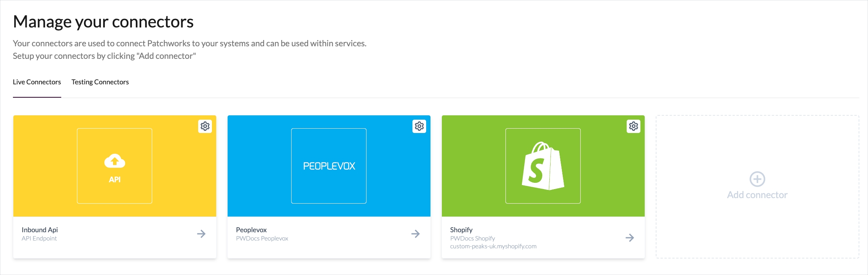Click the Shopify bag logo
868x275 pixels.
point(543,166)
